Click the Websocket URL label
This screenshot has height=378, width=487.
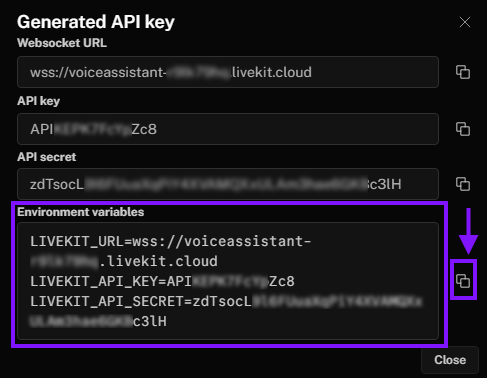62,43
